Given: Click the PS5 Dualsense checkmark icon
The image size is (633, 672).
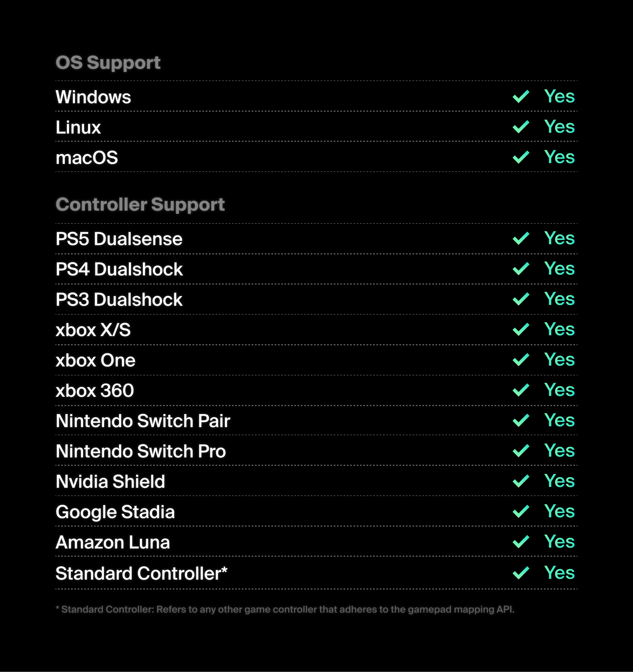Looking at the screenshot, I should point(521,239).
